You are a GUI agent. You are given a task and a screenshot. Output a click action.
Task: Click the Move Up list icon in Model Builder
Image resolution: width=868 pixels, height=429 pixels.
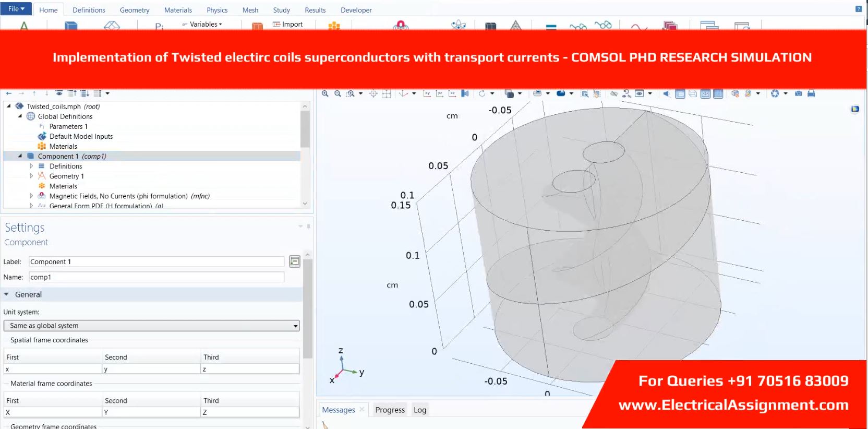pos(72,93)
